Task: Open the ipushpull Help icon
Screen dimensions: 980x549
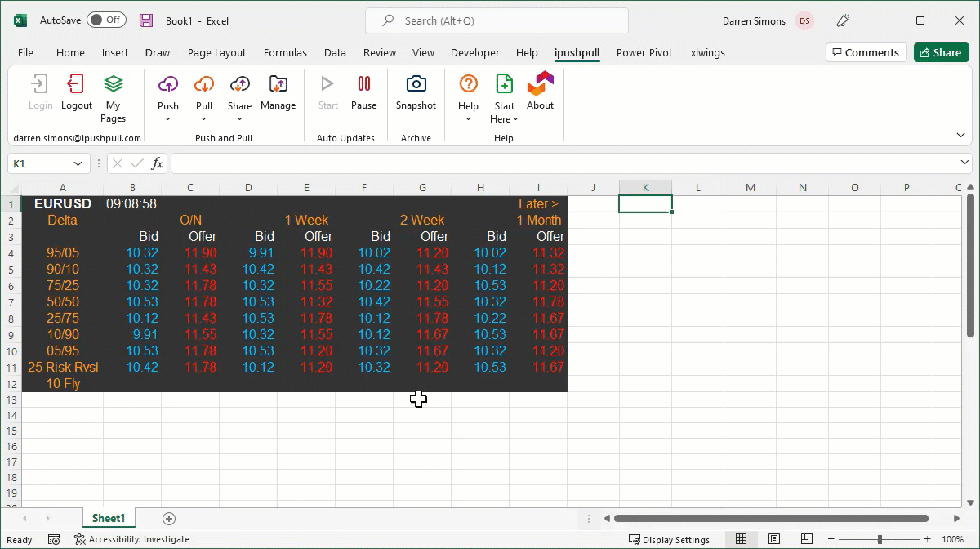Action: [468, 83]
